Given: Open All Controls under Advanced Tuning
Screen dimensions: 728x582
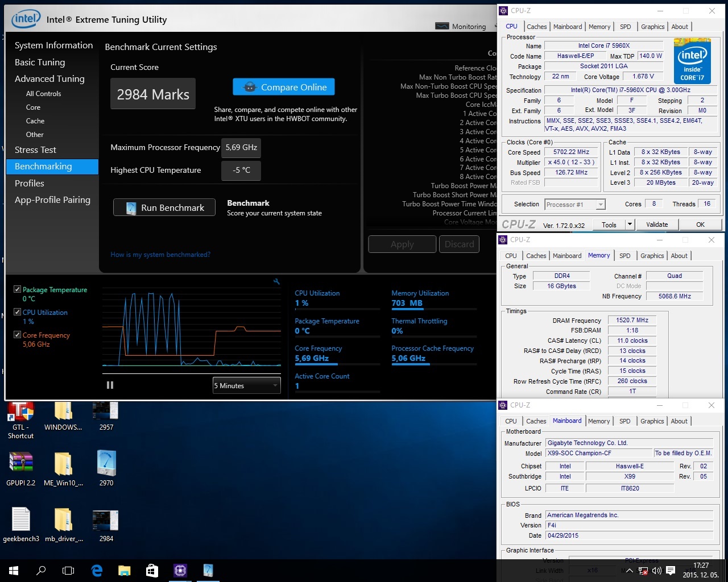Looking at the screenshot, I should [x=43, y=94].
